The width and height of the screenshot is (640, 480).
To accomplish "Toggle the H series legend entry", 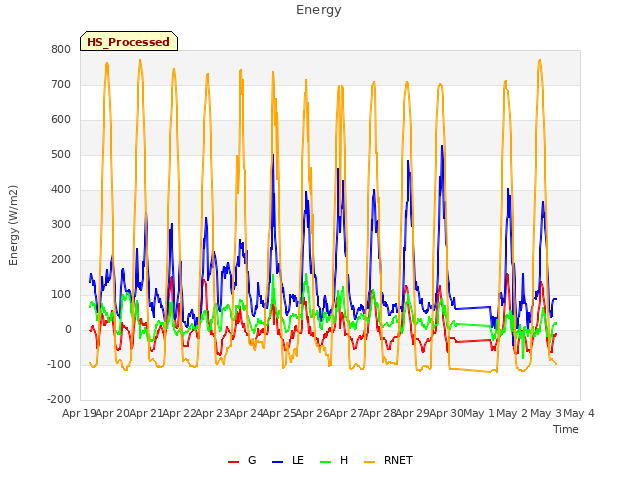I will (x=334, y=461).
